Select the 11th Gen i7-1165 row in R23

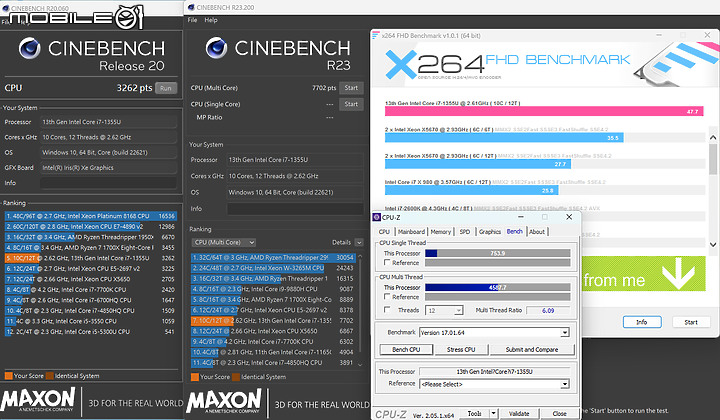coord(273,352)
